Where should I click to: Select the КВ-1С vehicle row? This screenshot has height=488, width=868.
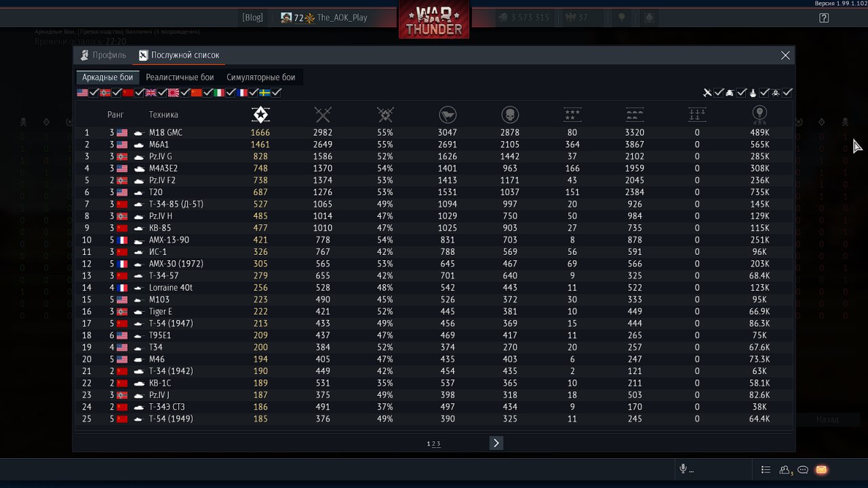point(434,383)
